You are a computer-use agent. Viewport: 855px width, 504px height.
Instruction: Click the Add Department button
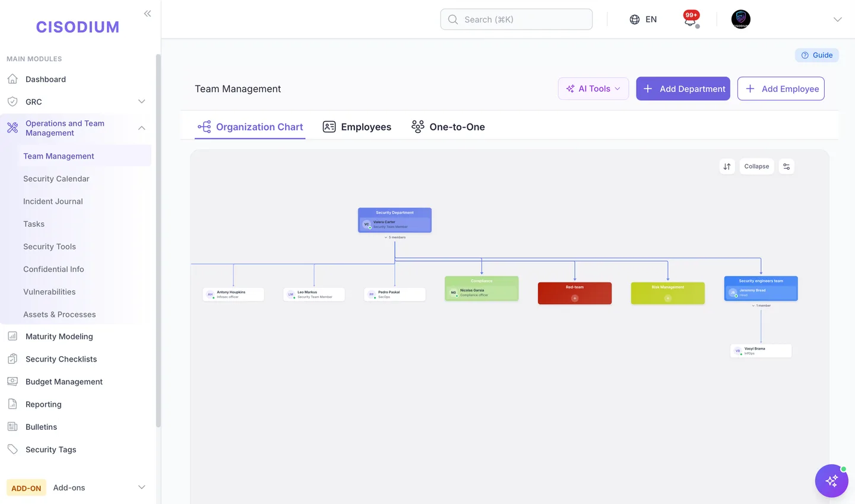[x=683, y=88]
